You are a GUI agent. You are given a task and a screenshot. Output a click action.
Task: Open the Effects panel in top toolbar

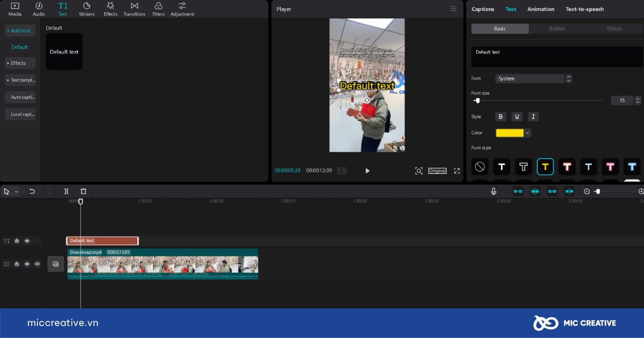pyautogui.click(x=111, y=9)
